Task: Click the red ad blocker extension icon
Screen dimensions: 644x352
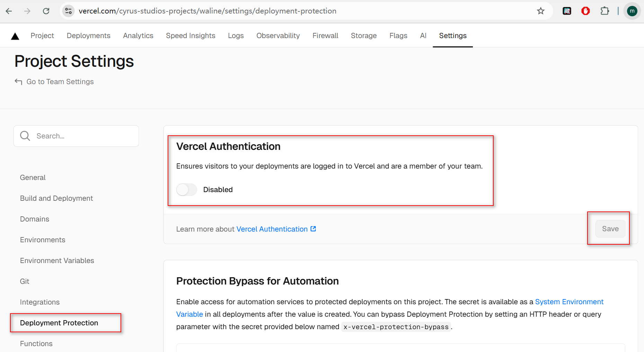Action: 585,11
